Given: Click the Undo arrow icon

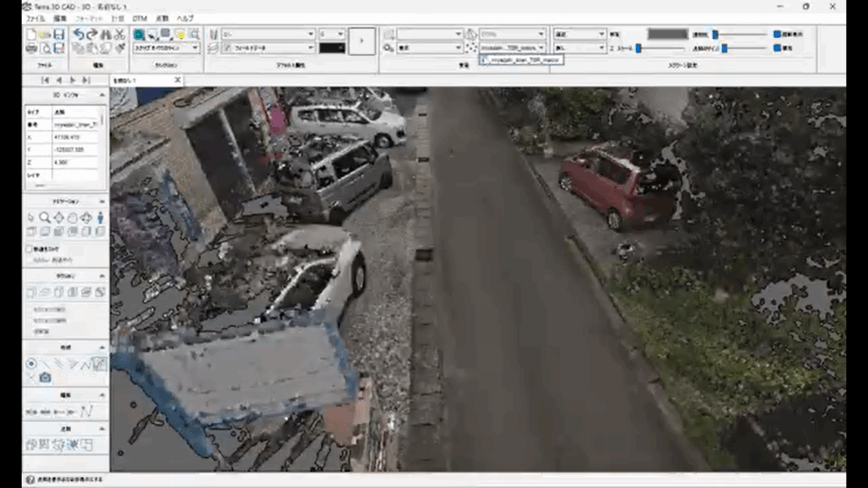Looking at the screenshot, I should coord(78,35).
